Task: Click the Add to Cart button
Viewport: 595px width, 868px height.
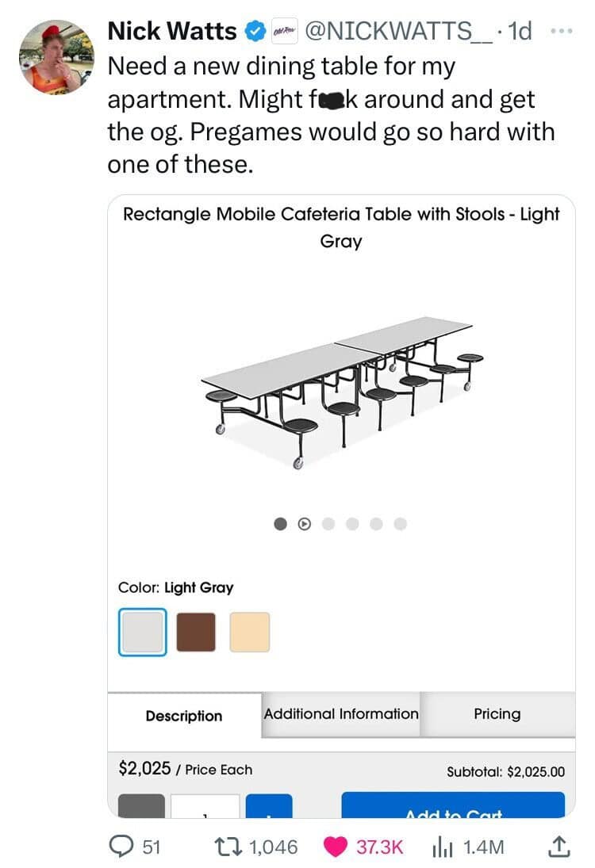Action: (453, 805)
